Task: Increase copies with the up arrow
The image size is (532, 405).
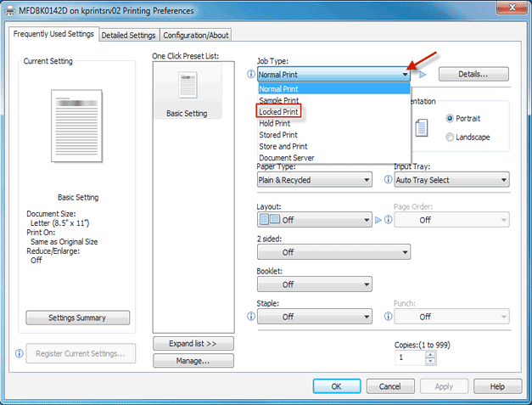Action: [430, 354]
